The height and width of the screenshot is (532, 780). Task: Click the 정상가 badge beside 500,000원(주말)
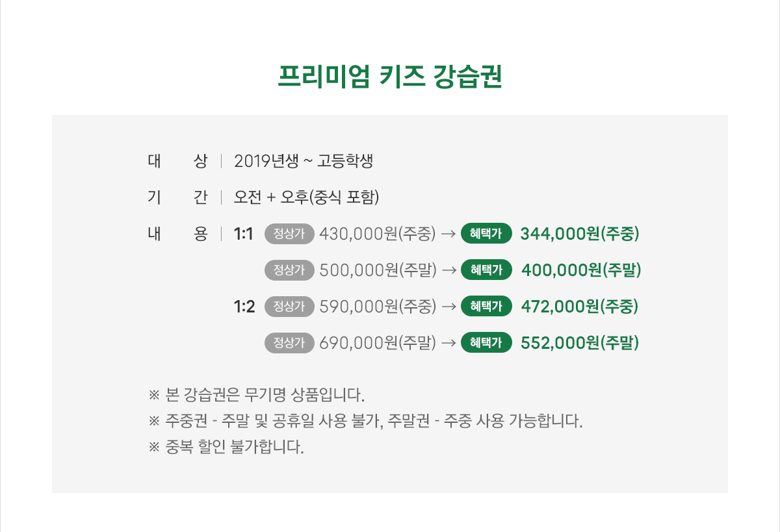[x=289, y=270]
